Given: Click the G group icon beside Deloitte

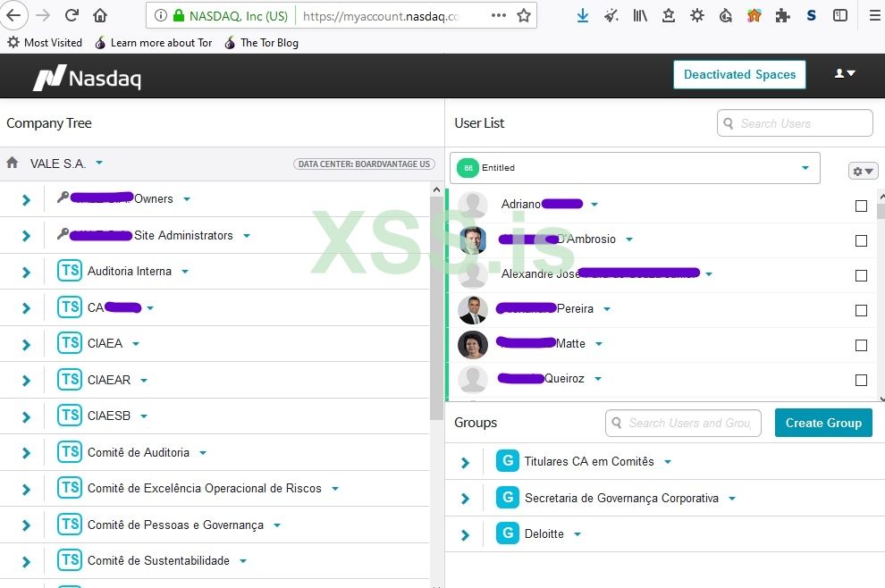Looking at the screenshot, I should click(507, 533).
